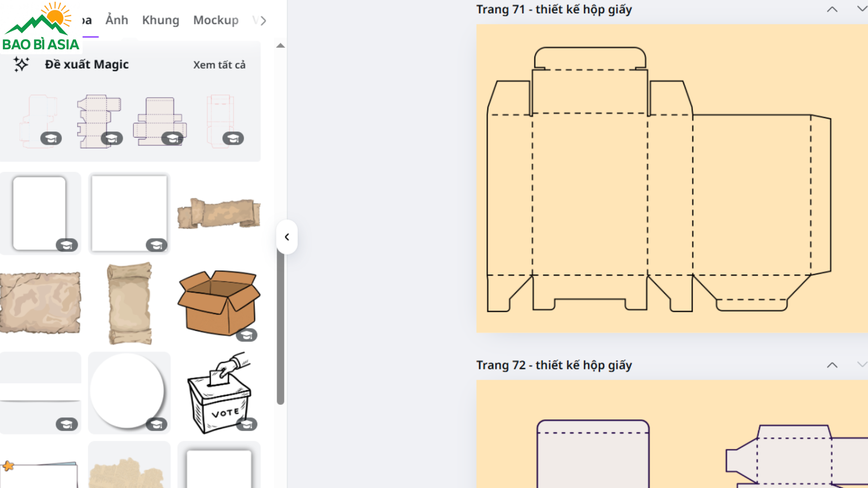Pick the white circle paper element

tap(127, 391)
